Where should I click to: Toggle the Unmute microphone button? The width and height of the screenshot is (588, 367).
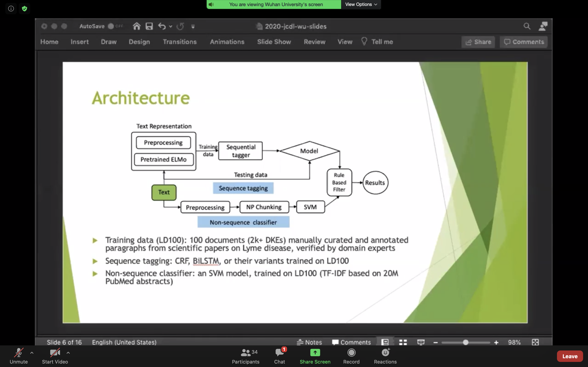coord(19,353)
